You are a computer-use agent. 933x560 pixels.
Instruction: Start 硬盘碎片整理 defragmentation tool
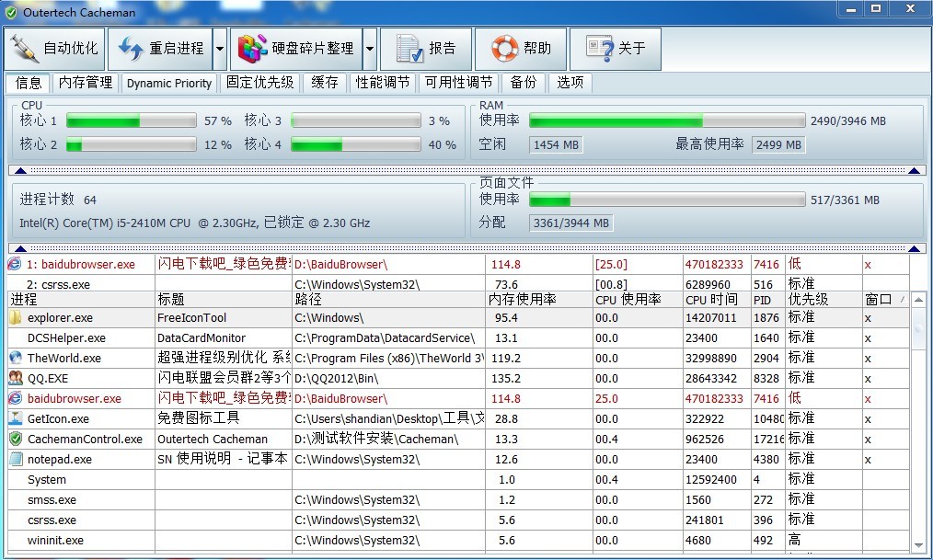(296, 49)
